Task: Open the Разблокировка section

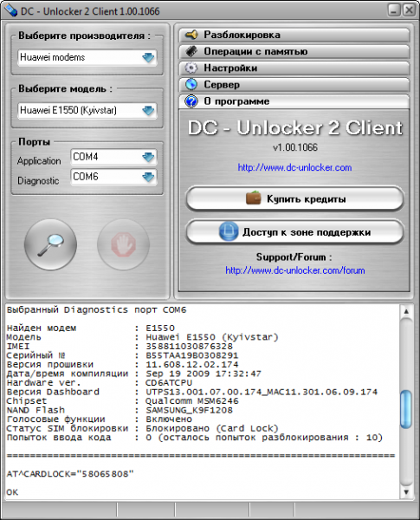Action: click(294, 35)
